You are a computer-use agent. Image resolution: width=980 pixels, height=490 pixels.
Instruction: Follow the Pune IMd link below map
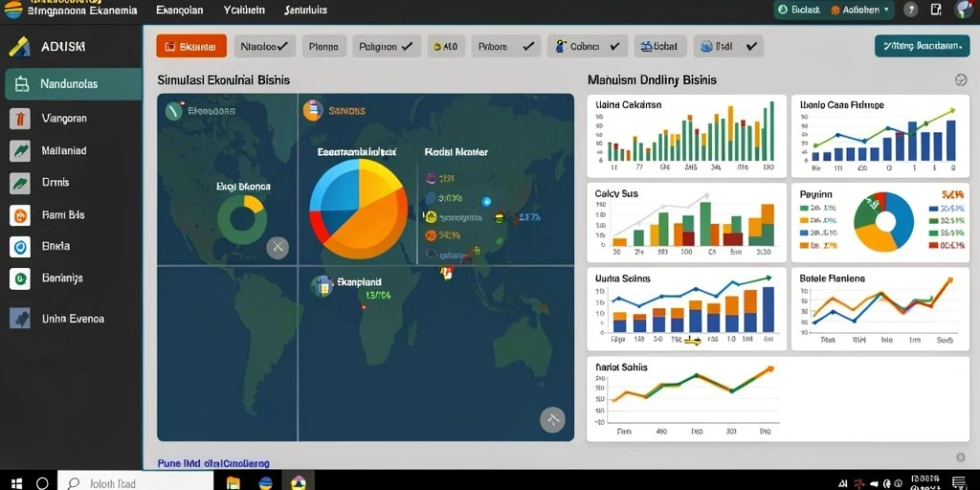click(213, 464)
